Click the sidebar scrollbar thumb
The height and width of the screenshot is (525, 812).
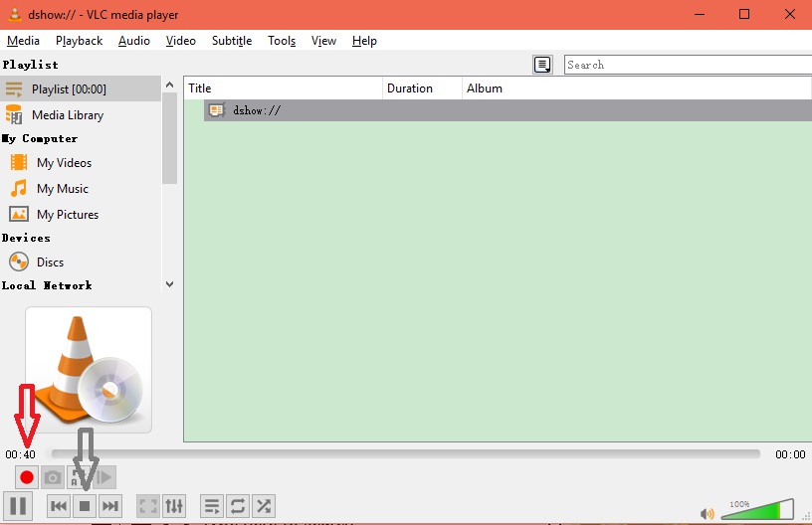(x=169, y=138)
